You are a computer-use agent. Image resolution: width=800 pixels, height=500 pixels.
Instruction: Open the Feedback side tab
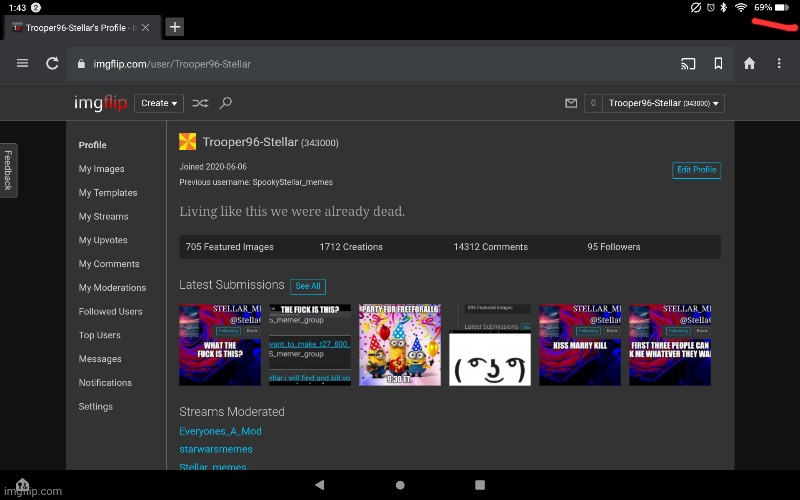(x=8, y=170)
